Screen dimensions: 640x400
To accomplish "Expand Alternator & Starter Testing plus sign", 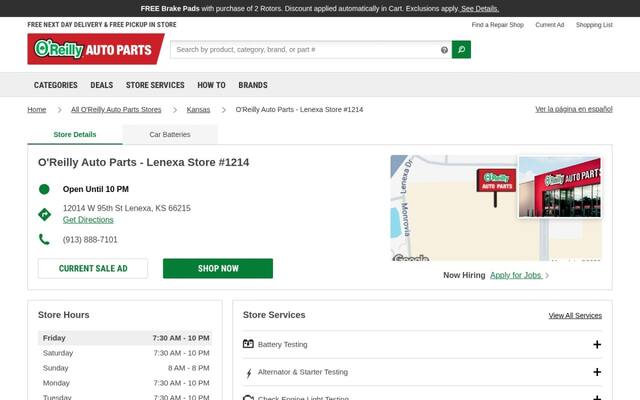I will click(597, 372).
